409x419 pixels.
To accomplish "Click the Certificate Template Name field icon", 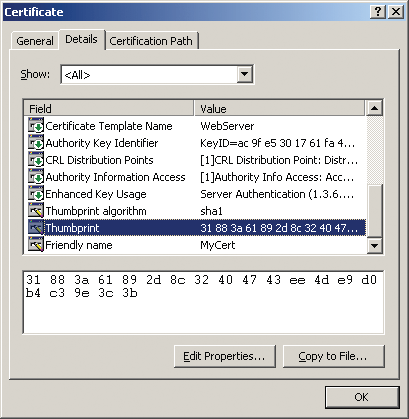I will pyautogui.click(x=36, y=126).
